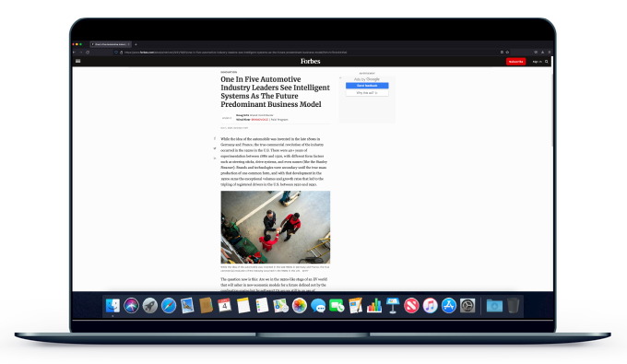Open Reminders icon in dock
The width and height of the screenshot is (627, 364).
262,306
